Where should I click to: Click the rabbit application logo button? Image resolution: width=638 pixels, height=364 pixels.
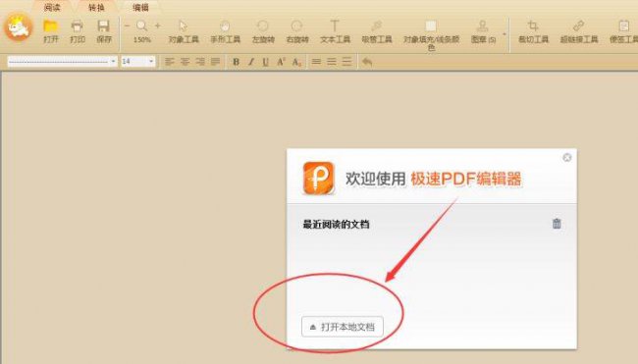[19, 27]
